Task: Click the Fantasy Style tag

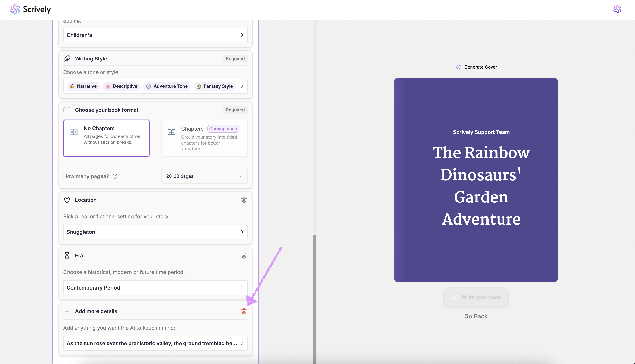Action: (215, 86)
